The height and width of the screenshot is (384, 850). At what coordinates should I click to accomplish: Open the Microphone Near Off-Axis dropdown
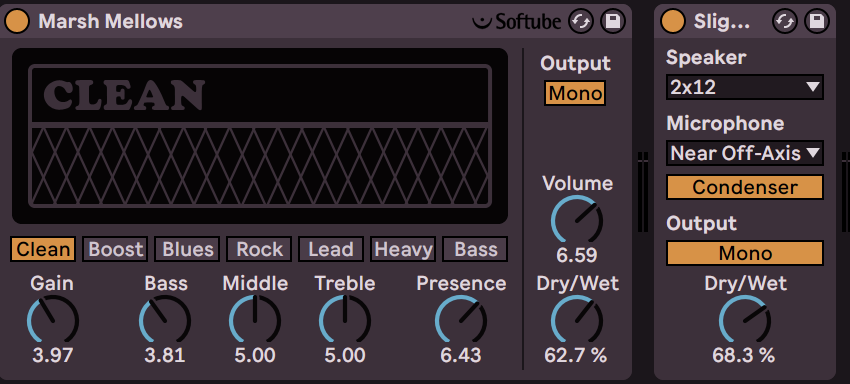pos(745,153)
